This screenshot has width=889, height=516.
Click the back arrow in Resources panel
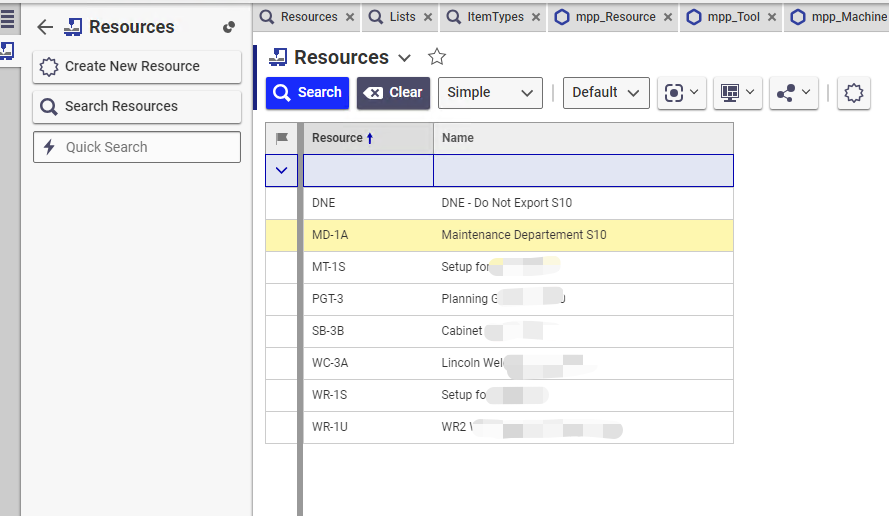point(44,27)
